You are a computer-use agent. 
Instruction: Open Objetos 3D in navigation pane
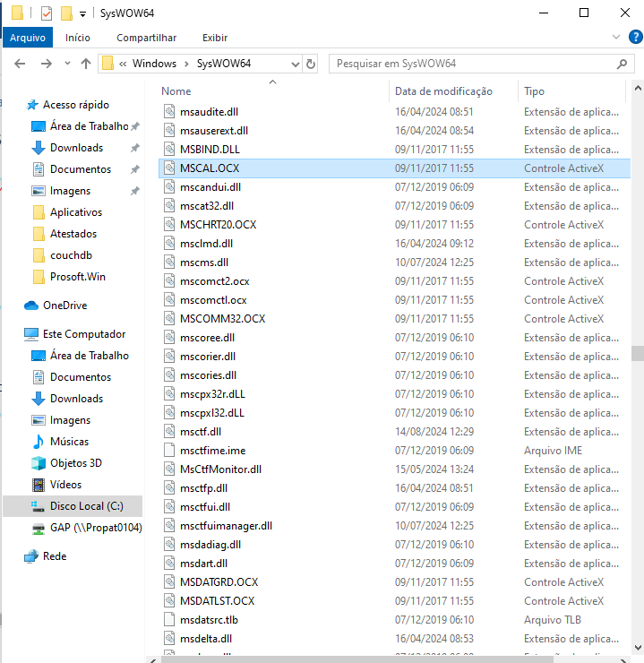pos(76,463)
